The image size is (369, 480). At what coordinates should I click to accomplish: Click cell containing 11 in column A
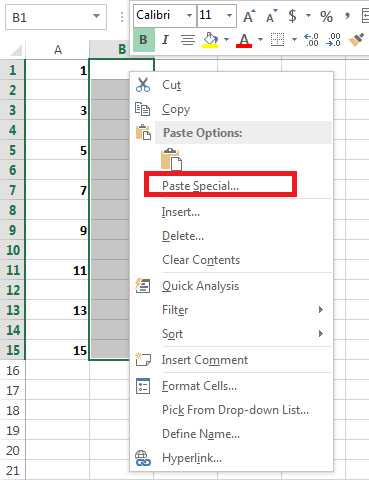(57, 270)
